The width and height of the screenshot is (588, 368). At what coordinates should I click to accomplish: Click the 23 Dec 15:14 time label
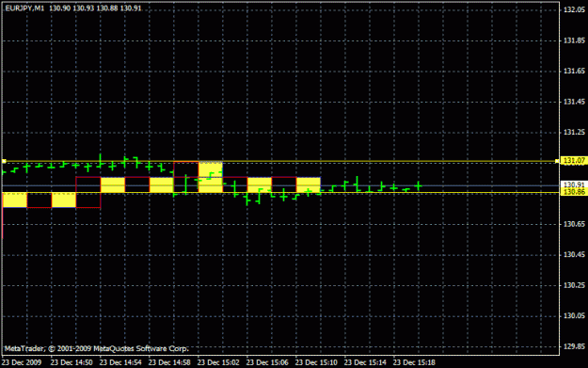click(365, 362)
